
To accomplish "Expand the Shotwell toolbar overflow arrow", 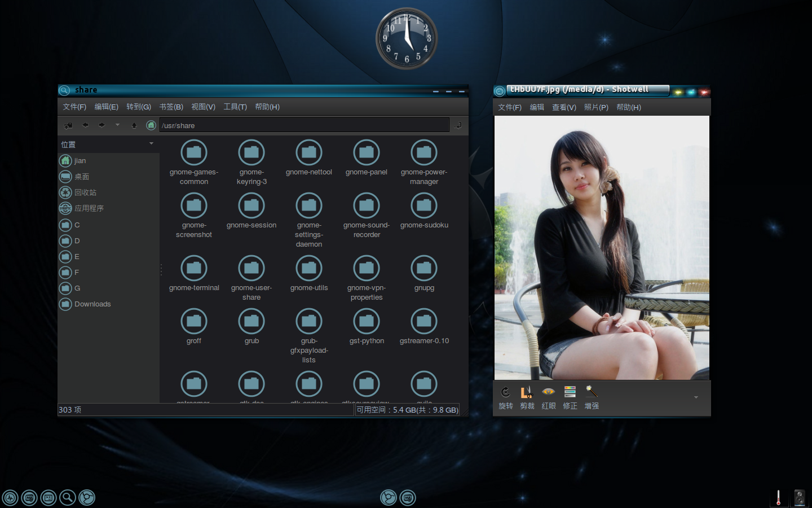I will [x=696, y=397].
